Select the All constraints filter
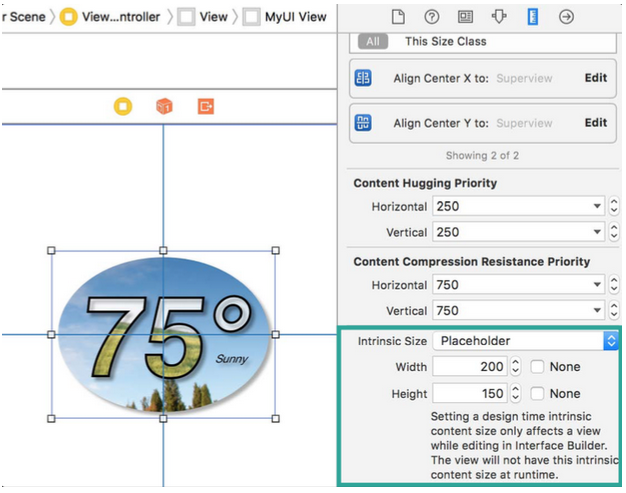This screenshot has height=493, width=626. [x=373, y=42]
